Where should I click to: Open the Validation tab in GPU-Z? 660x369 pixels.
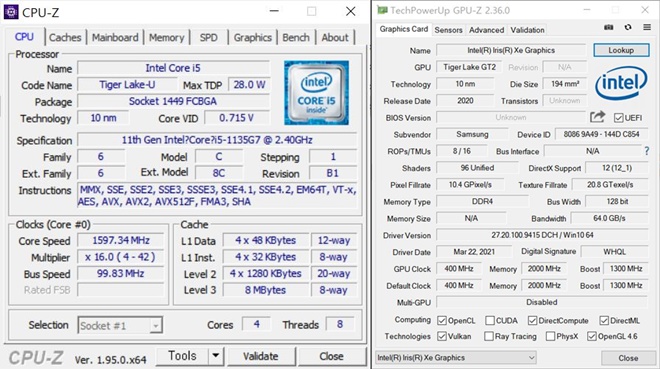point(527,30)
